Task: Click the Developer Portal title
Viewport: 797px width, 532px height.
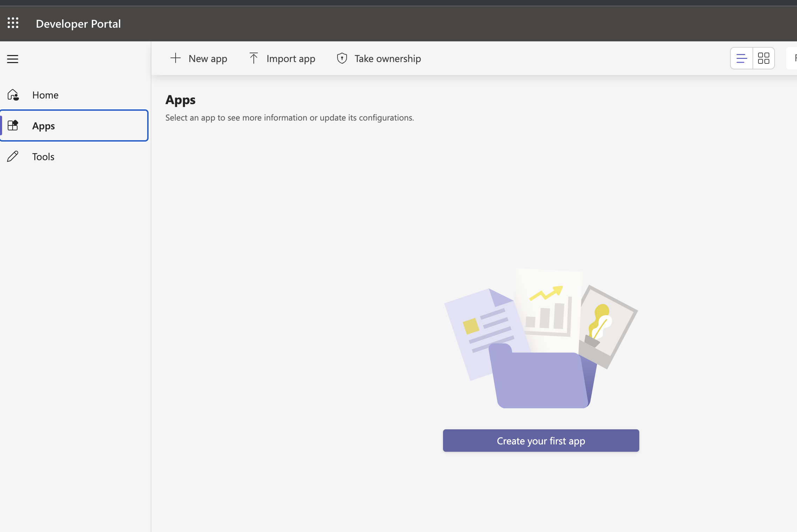Action: pos(78,24)
